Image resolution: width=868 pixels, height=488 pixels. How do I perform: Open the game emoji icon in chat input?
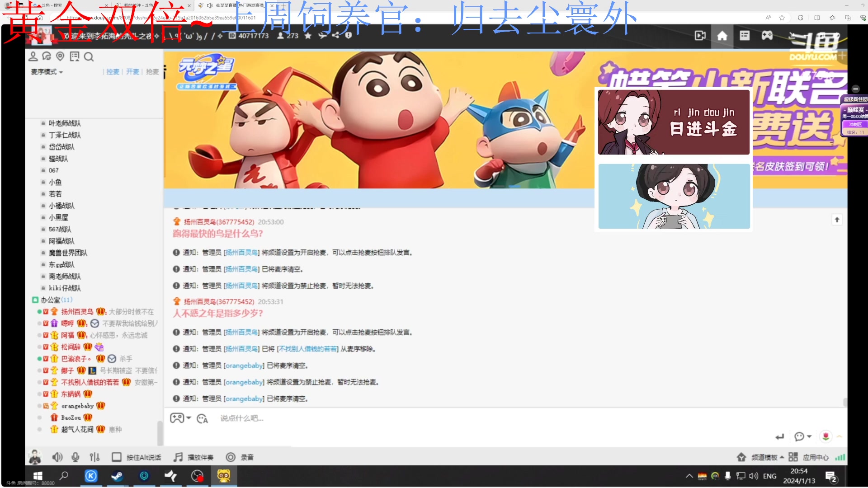[x=177, y=418]
